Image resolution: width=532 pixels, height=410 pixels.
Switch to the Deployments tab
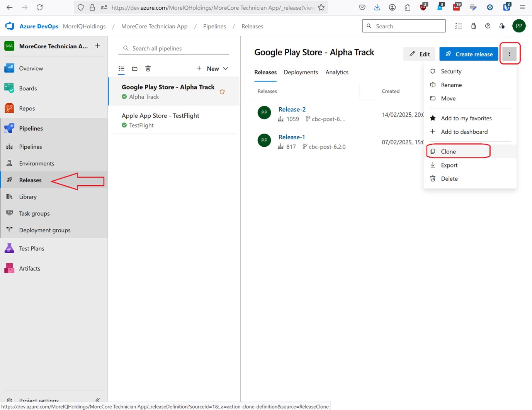(301, 72)
